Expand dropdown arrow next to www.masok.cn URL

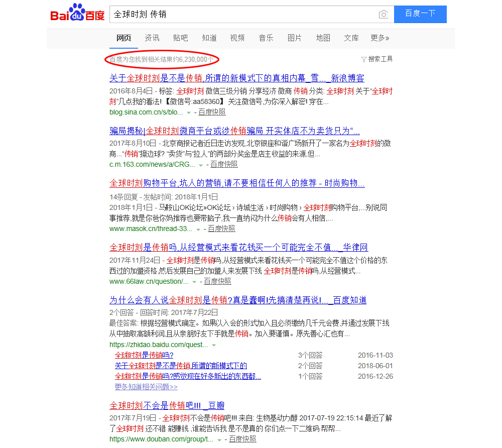[x=198, y=229]
